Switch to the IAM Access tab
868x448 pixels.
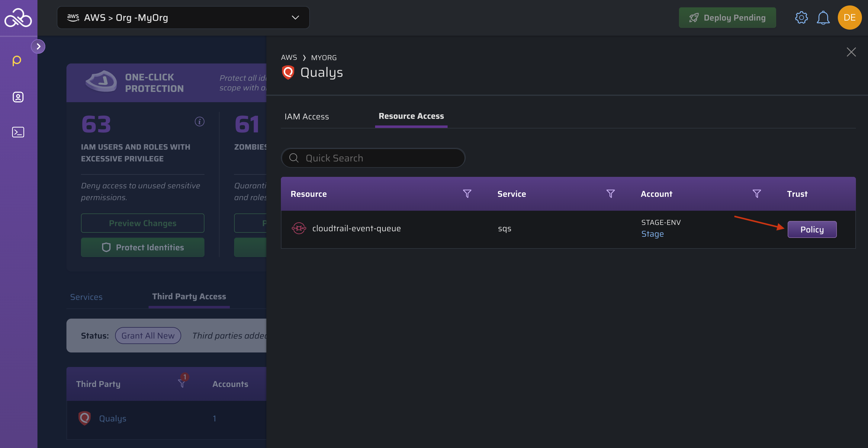pyautogui.click(x=307, y=116)
